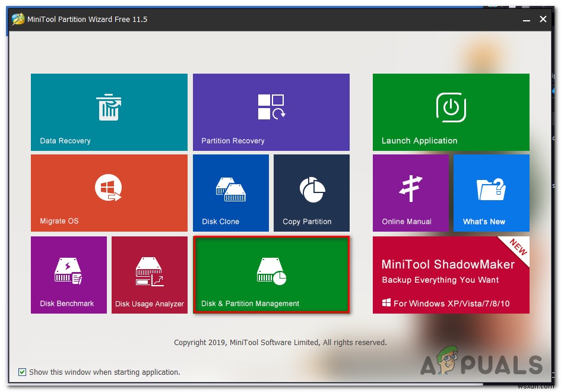Uncheck show this window when starting application

(23, 372)
